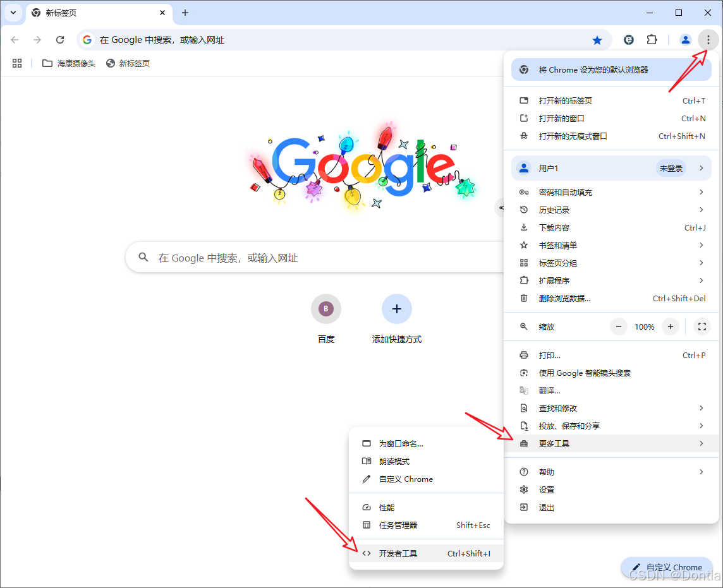This screenshot has height=588, width=723.
Task: Click the share doodle icon beside logo
Action: pyautogui.click(x=501, y=208)
